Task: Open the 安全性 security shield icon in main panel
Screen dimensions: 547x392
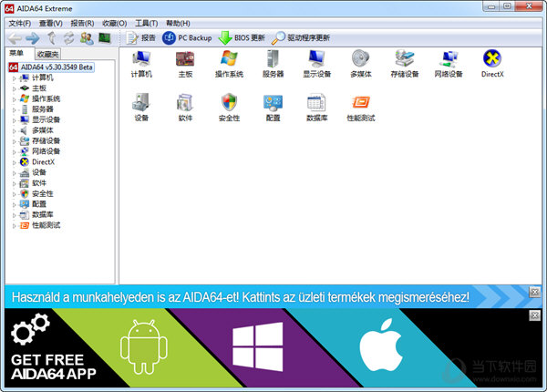Action: tap(229, 108)
